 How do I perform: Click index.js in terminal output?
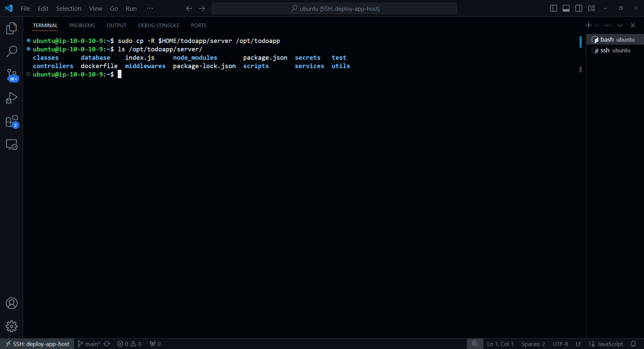[x=140, y=58]
